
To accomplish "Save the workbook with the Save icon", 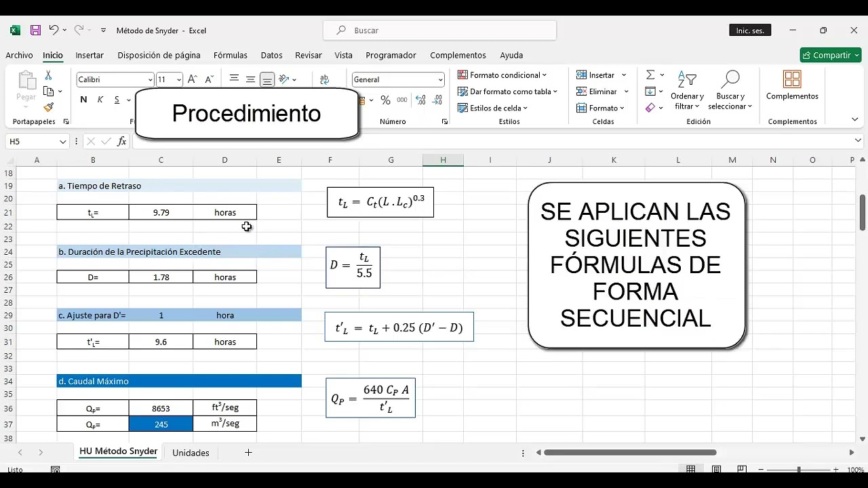I will tap(35, 30).
